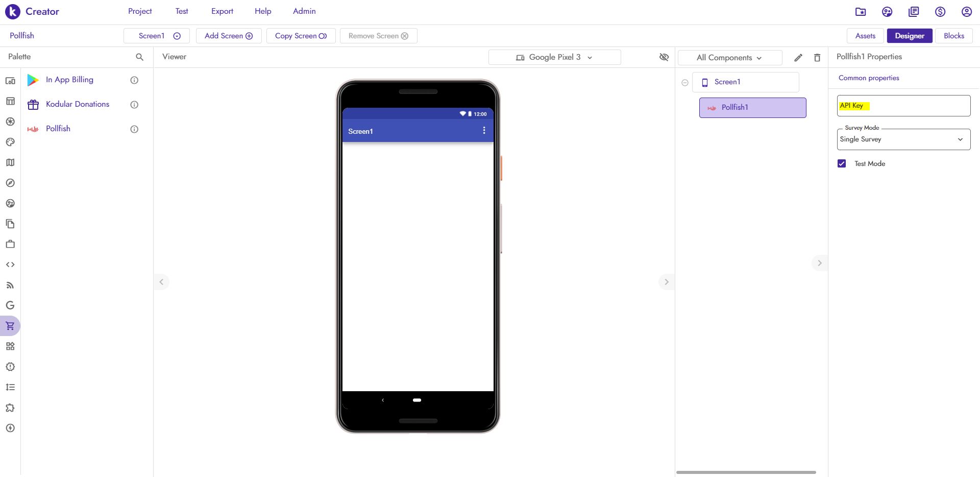Screen dimensions: 980x477
Task: Delete the selected component with trash
Action: pyautogui.click(x=817, y=58)
